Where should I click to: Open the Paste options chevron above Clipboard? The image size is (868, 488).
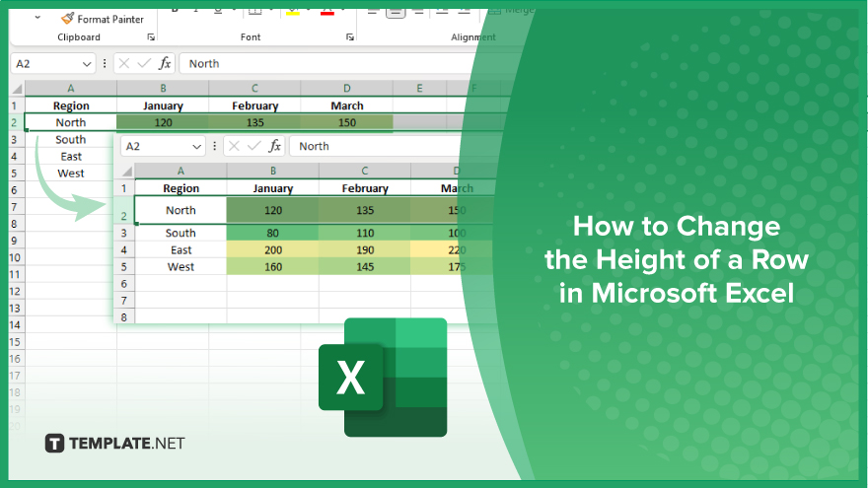pyautogui.click(x=37, y=18)
